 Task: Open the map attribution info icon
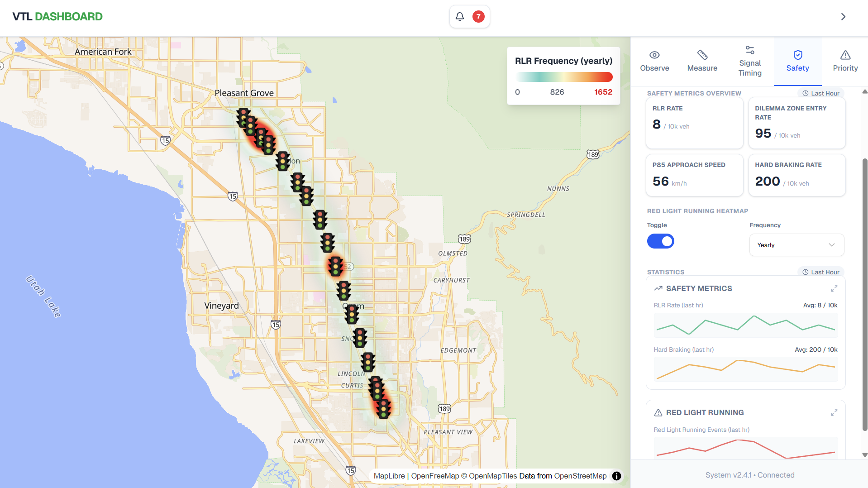point(616,476)
